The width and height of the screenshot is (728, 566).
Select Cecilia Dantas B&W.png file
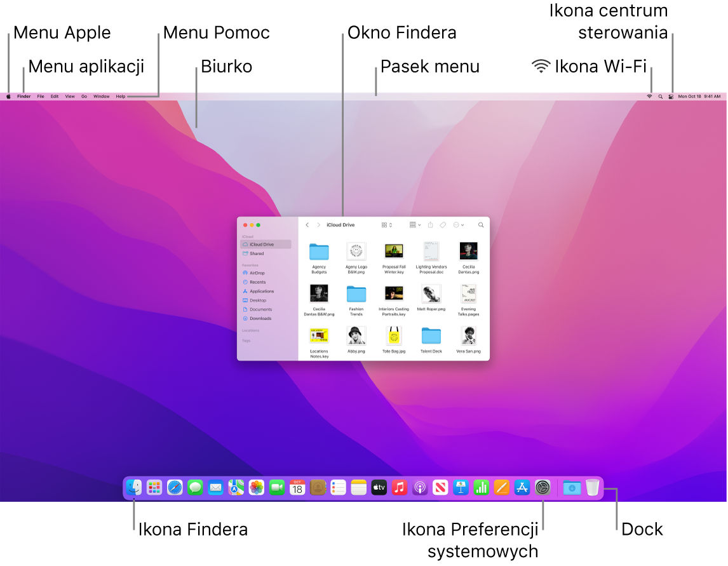pos(319,300)
